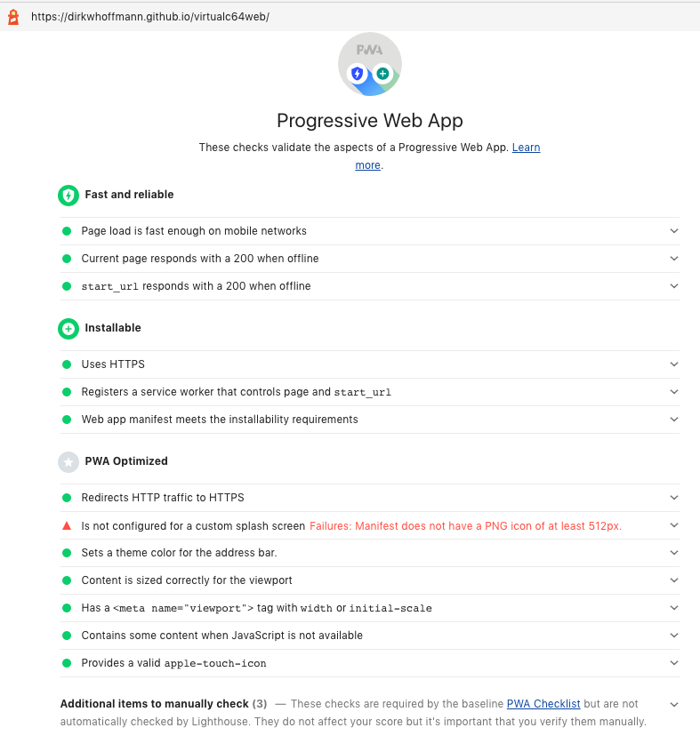Collapse the Web app manifest installability row
The width and height of the screenshot is (700, 736).
coord(674,419)
